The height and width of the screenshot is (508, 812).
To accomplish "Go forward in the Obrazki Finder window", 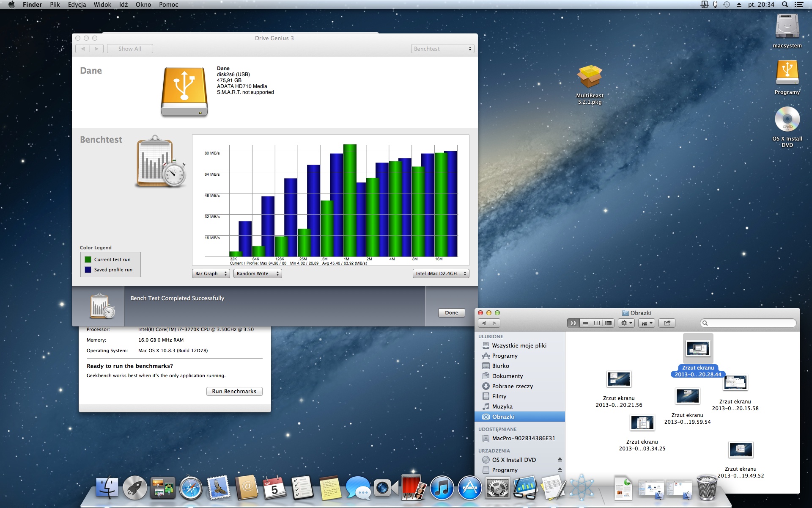I will pos(494,323).
